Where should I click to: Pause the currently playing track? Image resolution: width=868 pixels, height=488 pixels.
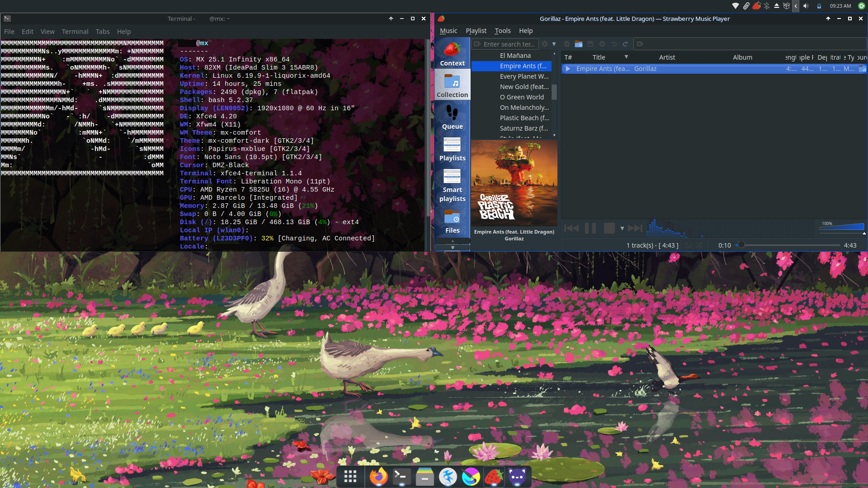tap(590, 228)
